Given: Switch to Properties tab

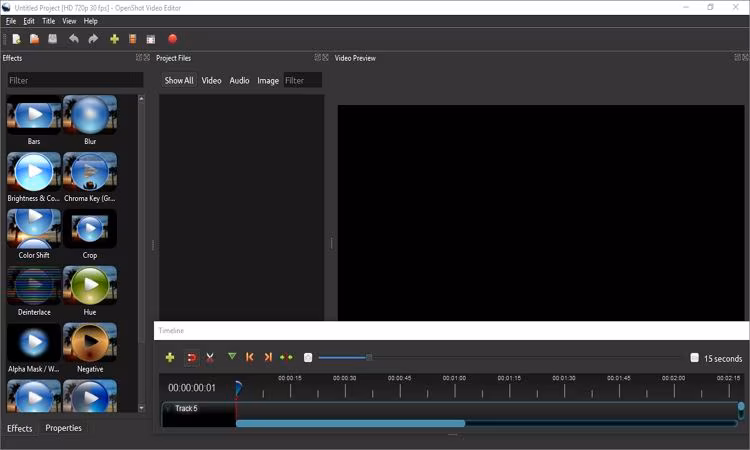Looking at the screenshot, I should (63, 428).
